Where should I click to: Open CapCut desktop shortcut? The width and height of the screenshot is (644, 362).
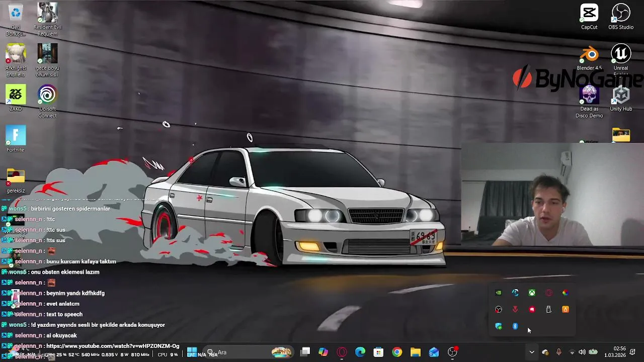point(589,17)
